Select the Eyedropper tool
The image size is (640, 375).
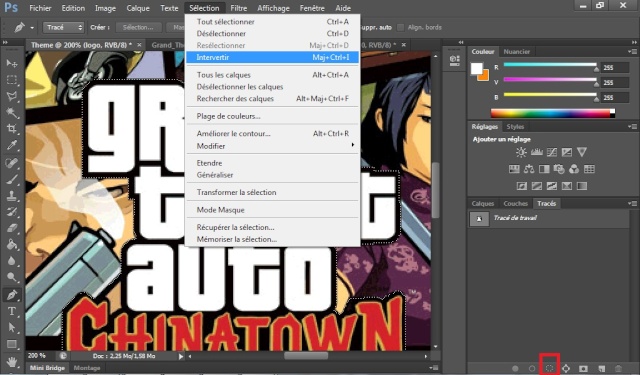12,145
